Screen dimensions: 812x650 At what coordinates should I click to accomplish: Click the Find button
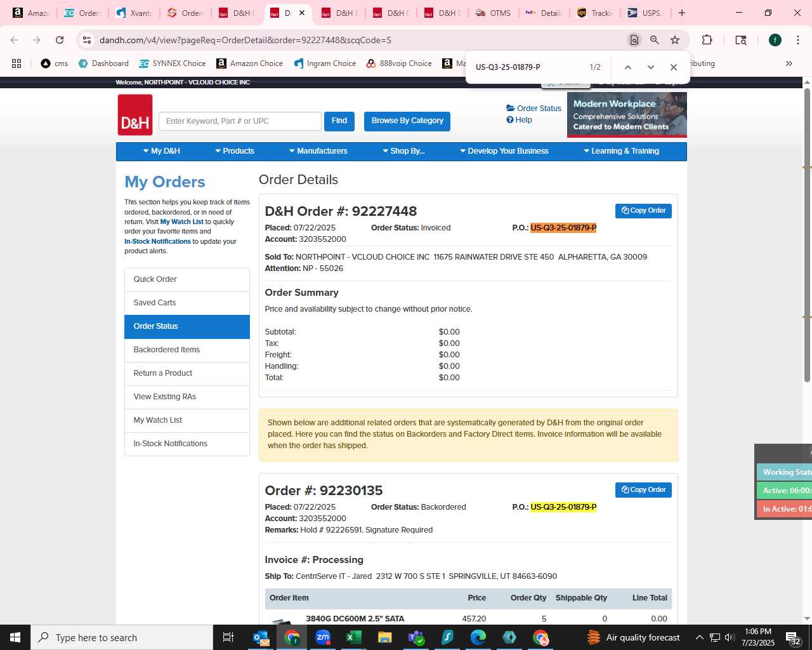click(x=339, y=121)
